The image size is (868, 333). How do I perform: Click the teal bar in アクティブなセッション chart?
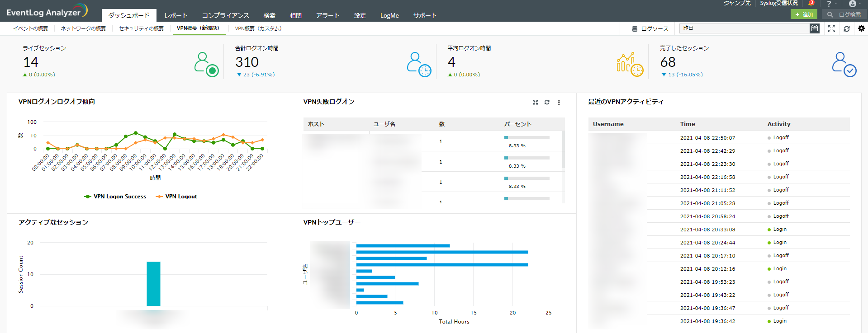153,284
